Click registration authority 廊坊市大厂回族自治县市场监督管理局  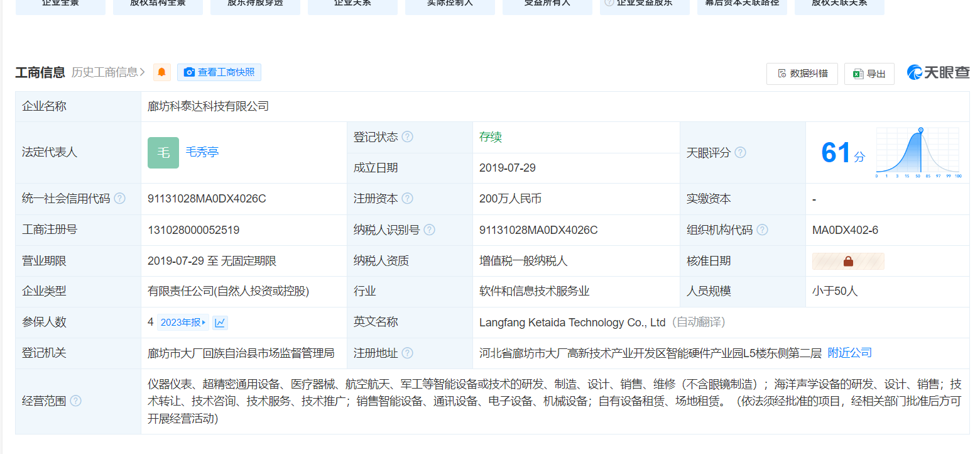pos(241,353)
